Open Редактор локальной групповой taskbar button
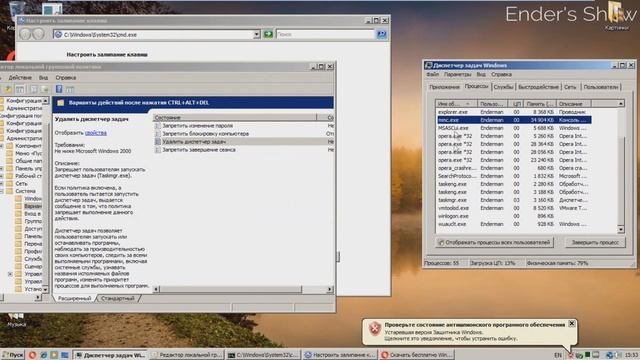 (187, 355)
